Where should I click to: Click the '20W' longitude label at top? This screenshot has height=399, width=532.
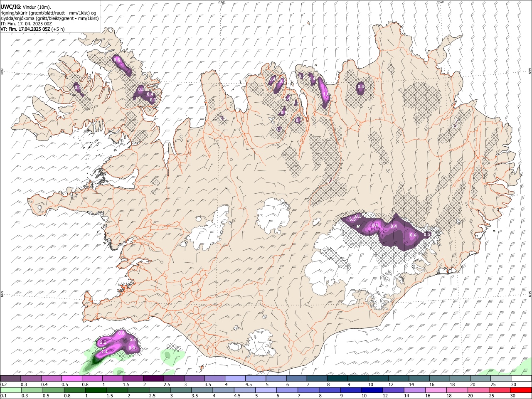tap(221, 2)
